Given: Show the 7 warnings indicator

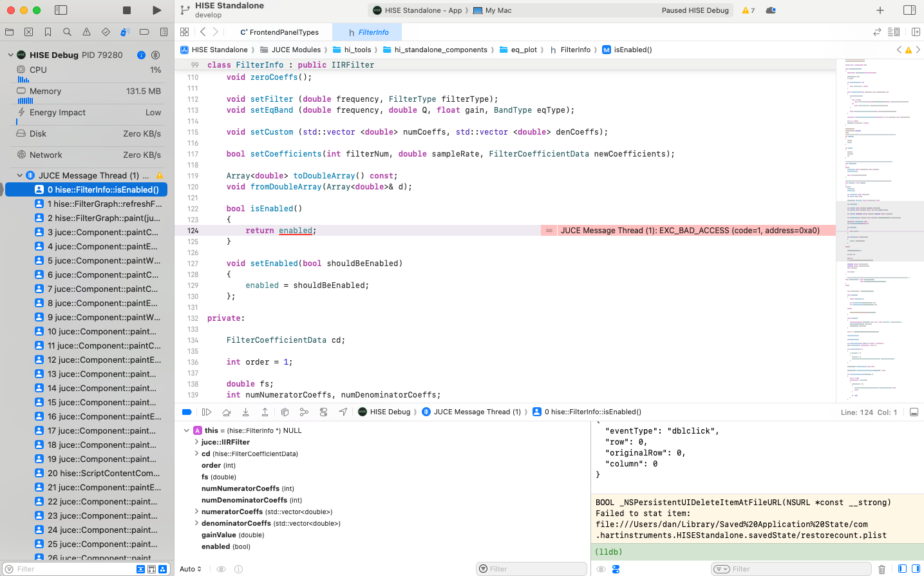Looking at the screenshot, I should pyautogui.click(x=748, y=10).
